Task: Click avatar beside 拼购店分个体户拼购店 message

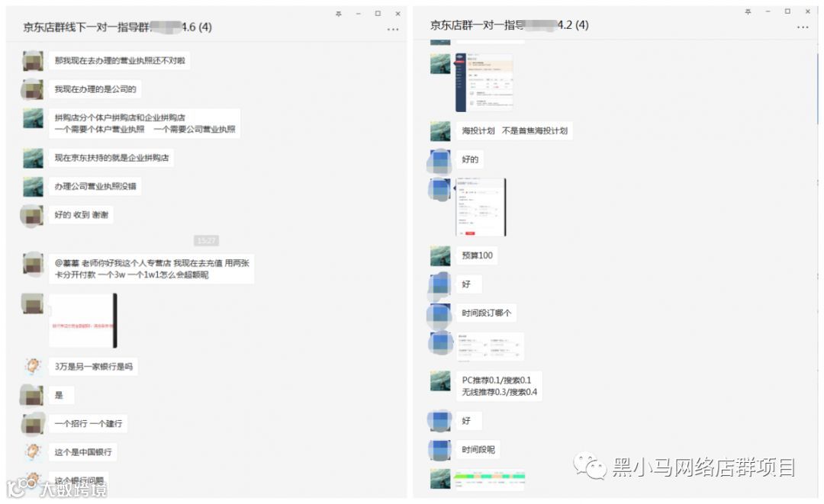Action: coord(33,118)
